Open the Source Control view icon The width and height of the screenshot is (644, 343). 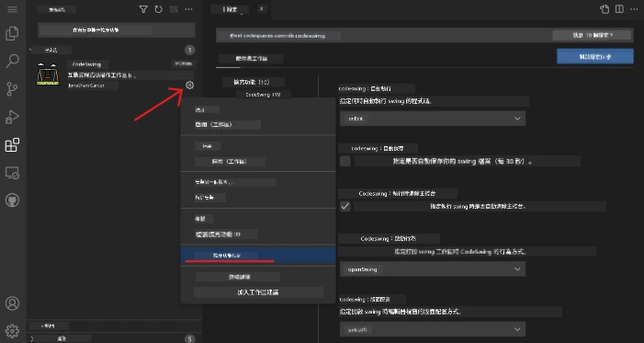[x=12, y=89]
